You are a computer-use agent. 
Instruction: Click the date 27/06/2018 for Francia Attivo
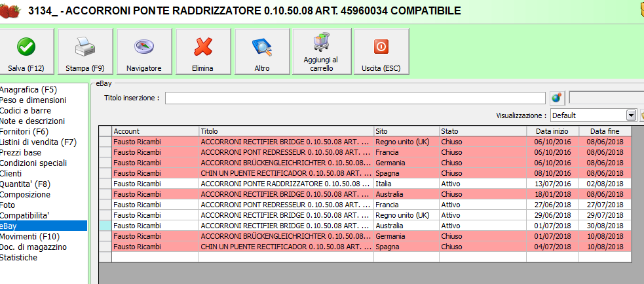tap(552, 205)
